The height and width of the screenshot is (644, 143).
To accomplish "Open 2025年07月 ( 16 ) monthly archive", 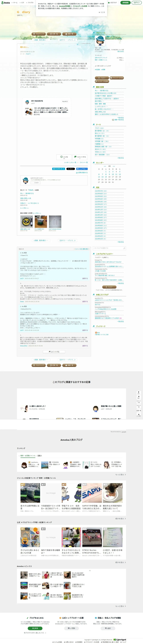I will [x=101, y=191].
